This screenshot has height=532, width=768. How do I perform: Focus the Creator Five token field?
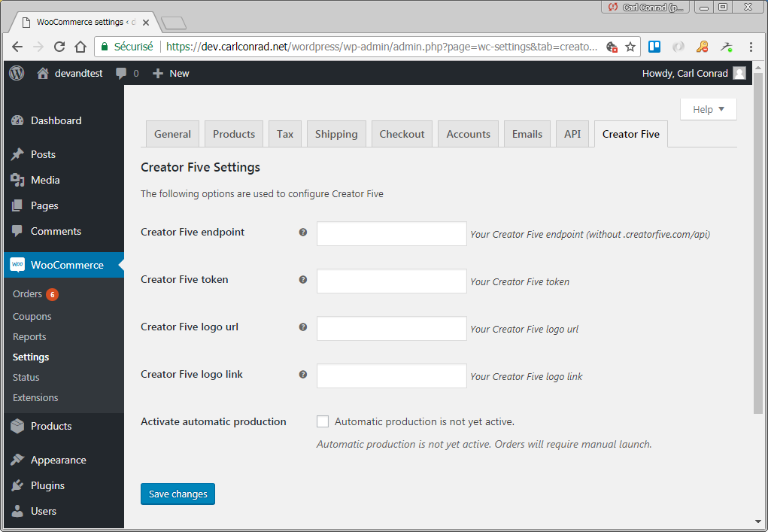tap(392, 281)
